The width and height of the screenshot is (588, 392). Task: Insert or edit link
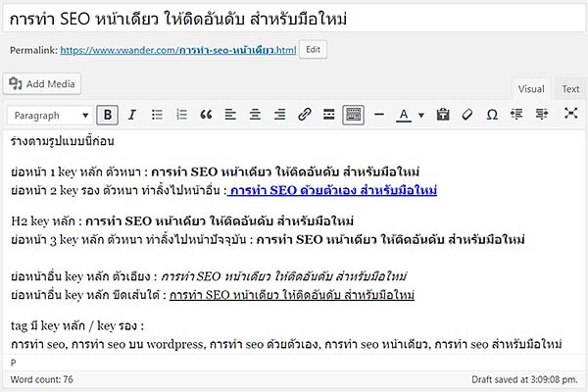(305, 115)
